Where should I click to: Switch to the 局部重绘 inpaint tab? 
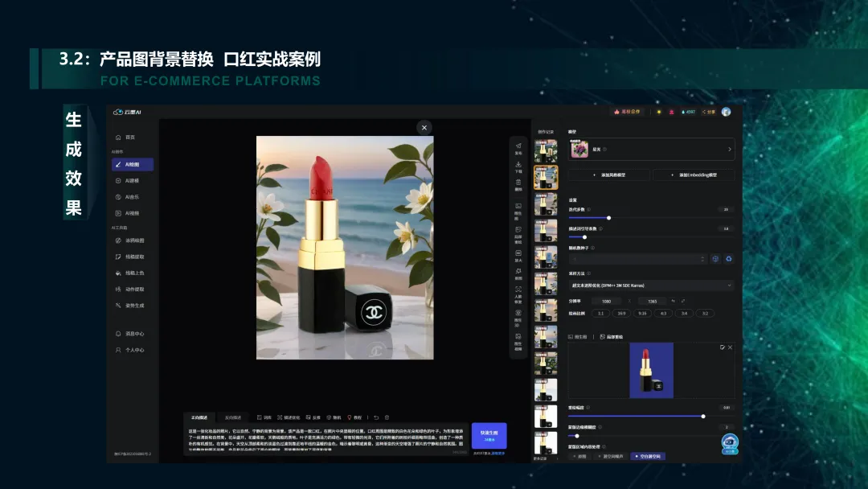[x=611, y=337]
